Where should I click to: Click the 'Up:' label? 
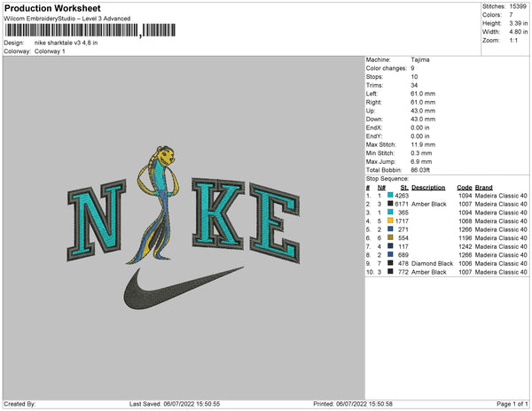(x=370, y=111)
